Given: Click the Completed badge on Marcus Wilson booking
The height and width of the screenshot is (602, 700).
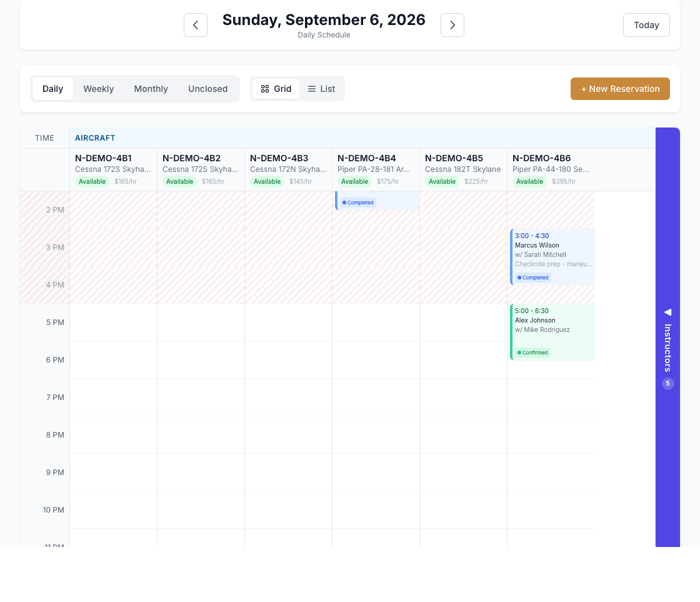Looking at the screenshot, I should pyautogui.click(x=532, y=278).
